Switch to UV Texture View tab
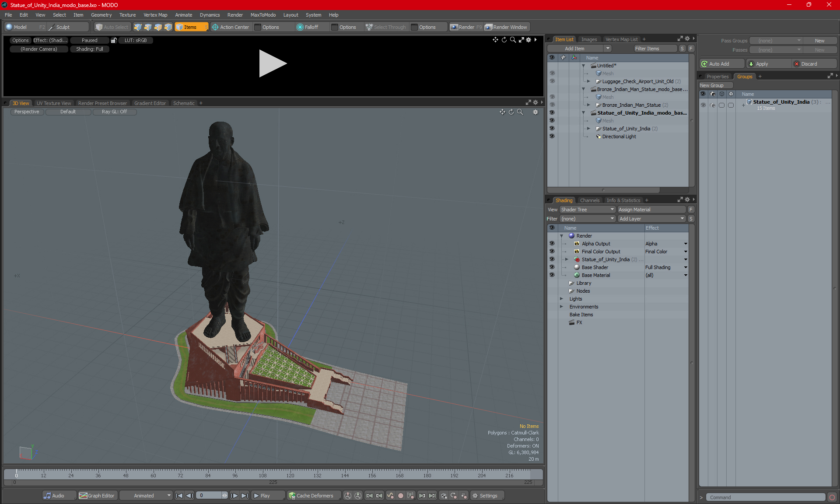The image size is (840, 504). click(54, 103)
